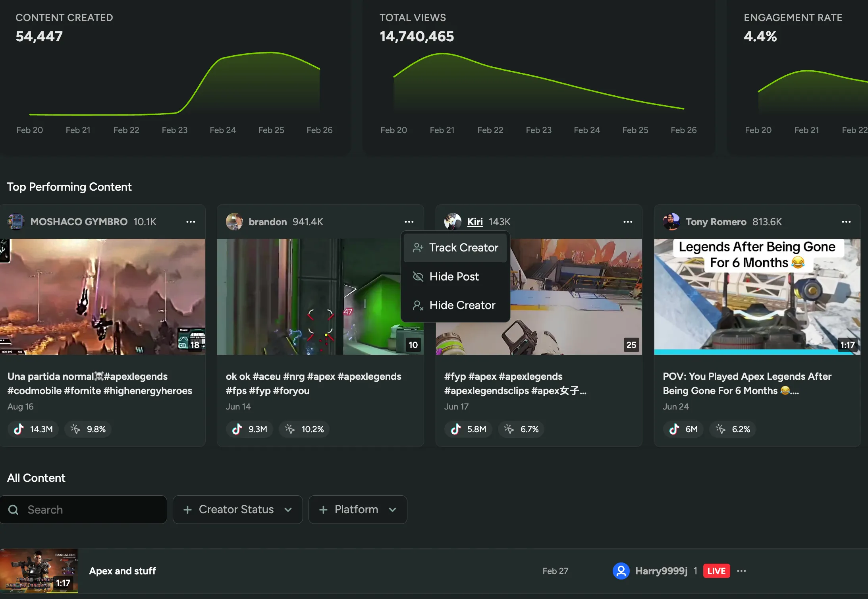Image resolution: width=868 pixels, height=599 pixels.
Task: Select Hide Creator in the context menu
Action: click(455, 305)
